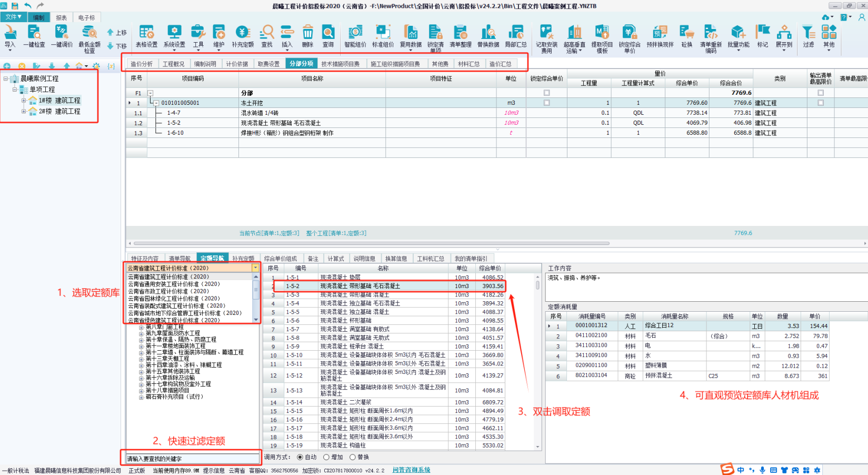
Task: Click horizontal scrollbar under main grid
Action: 371,243
